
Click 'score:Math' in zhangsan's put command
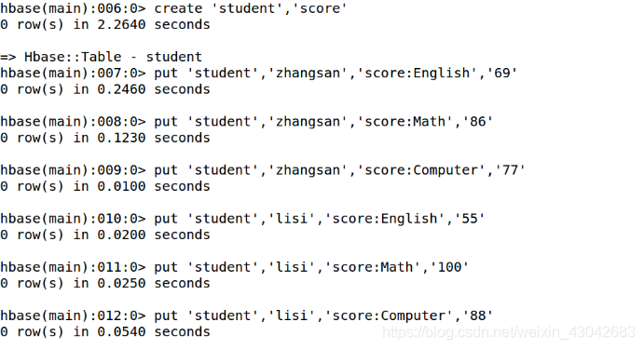click(404, 122)
